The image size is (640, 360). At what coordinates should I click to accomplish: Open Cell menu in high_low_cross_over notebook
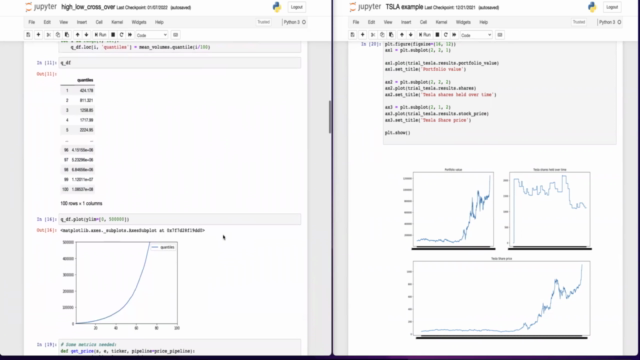click(x=99, y=22)
